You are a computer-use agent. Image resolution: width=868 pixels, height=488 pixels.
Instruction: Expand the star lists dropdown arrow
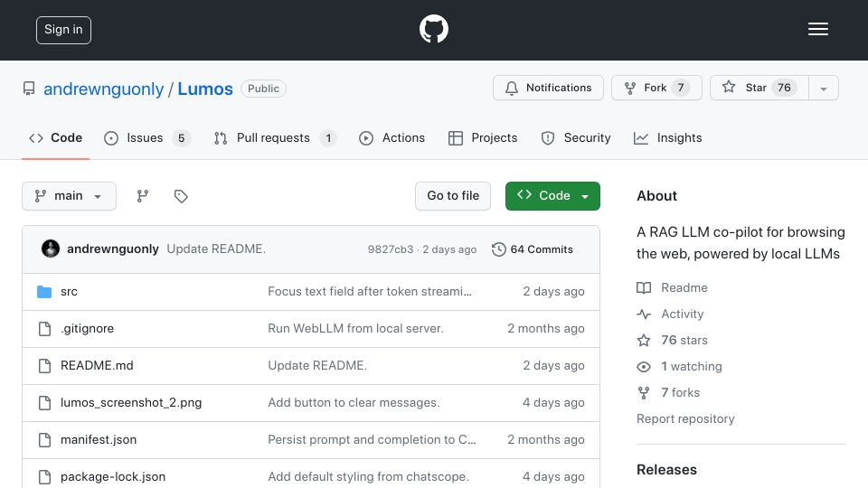pos(824,89)
